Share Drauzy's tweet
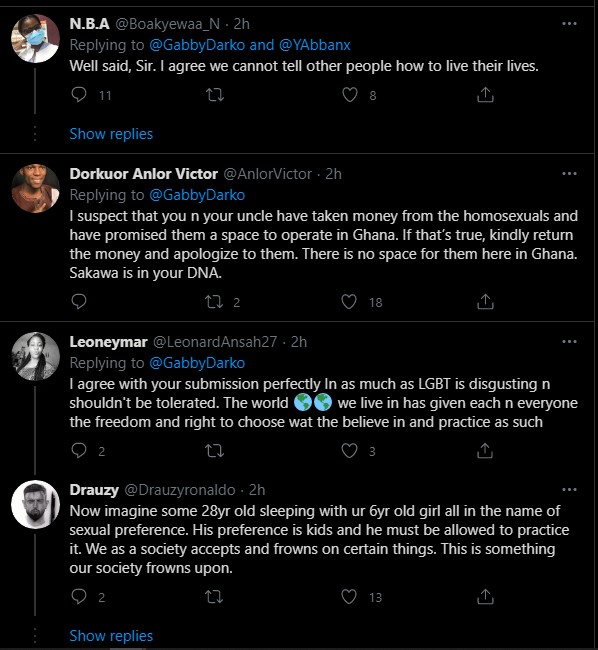This screenshot has height=650, width=598. 485,597
